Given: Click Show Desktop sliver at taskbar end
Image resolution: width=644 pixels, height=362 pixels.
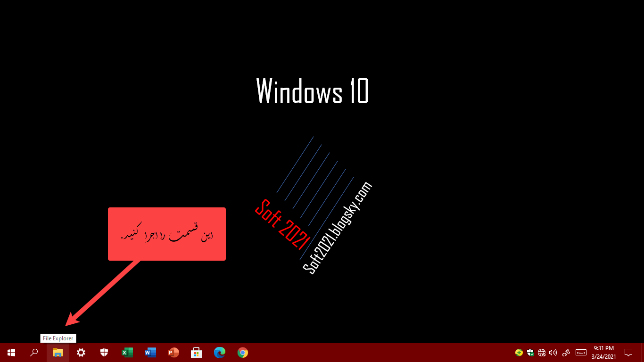Looking at the screenshot, I should pos(642,353).
